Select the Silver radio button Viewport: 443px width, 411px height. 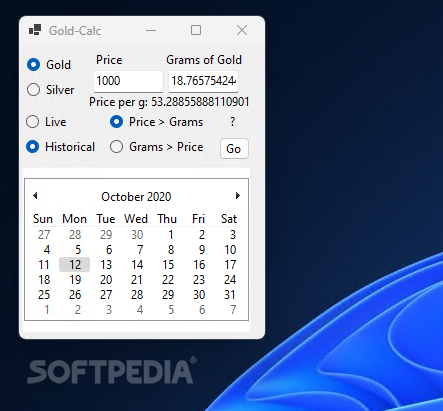coord(50,90)
